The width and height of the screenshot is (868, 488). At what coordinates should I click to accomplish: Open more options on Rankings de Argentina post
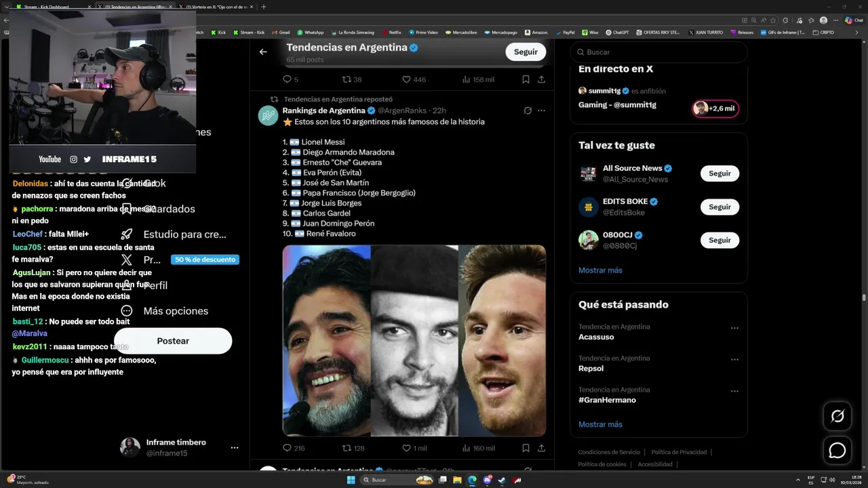click(541, 110)
